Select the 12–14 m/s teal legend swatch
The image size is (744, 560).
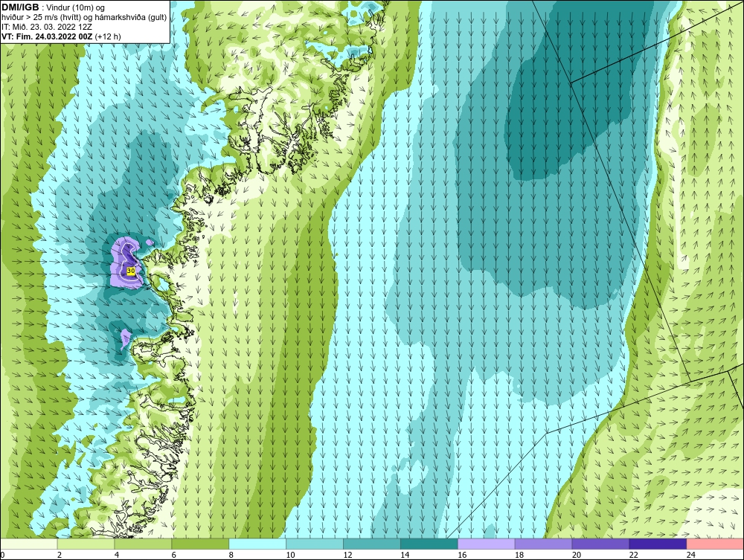click(371, 544)
